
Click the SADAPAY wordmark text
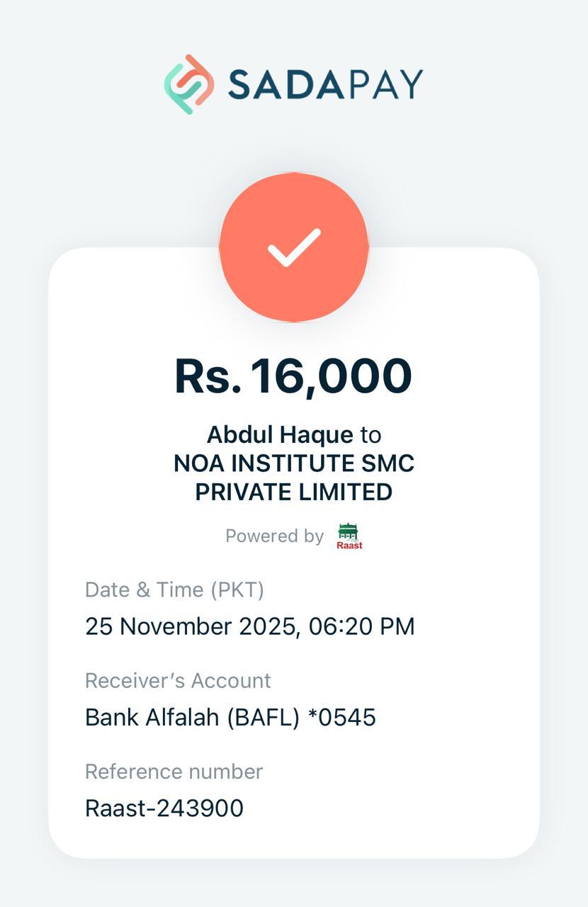[325, 84]
